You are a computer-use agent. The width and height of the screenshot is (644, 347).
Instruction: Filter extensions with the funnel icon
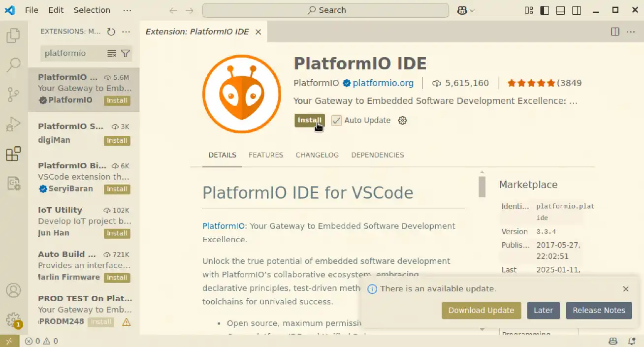[x=126, y=53]
